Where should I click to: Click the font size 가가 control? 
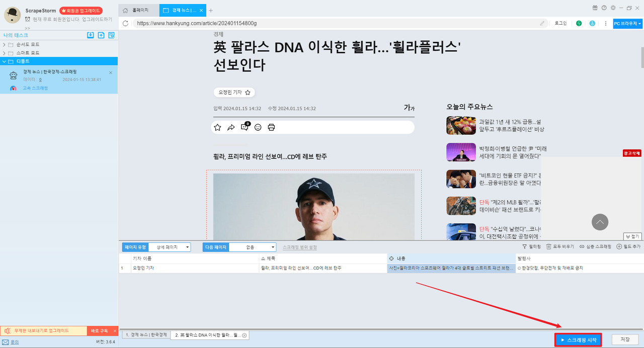[x=409, y=108]
